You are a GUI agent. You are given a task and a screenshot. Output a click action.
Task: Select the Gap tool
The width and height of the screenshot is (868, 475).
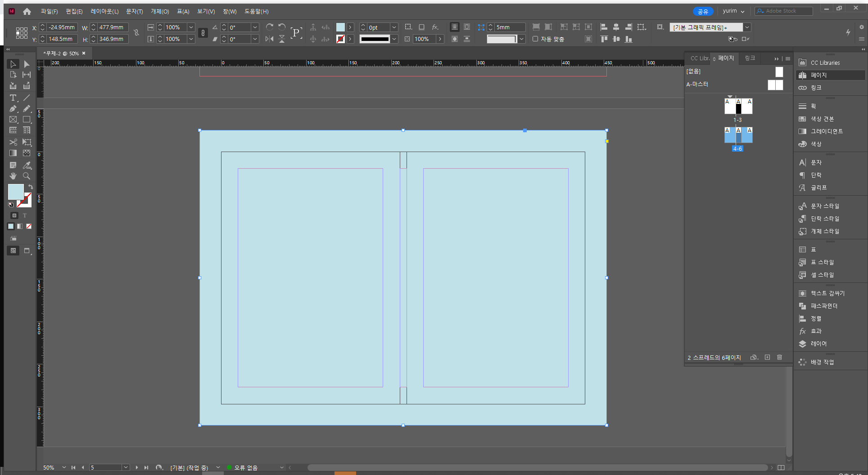[27, 75]
